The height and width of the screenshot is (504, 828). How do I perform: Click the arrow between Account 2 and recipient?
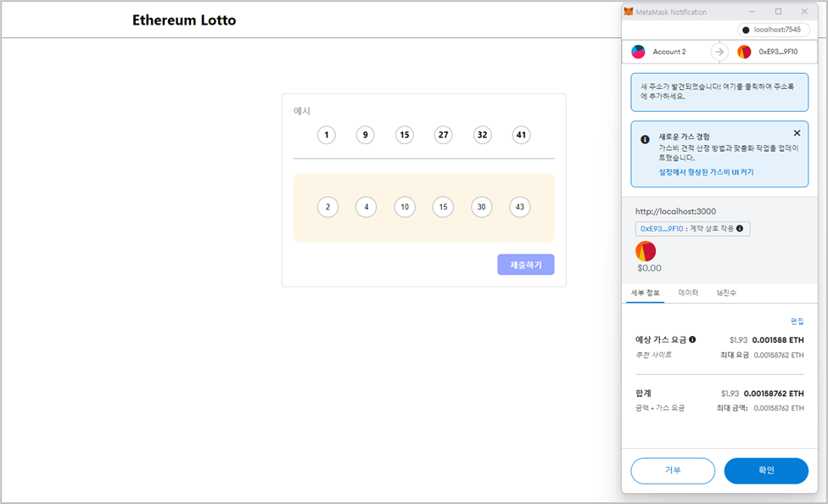(719, 51)
